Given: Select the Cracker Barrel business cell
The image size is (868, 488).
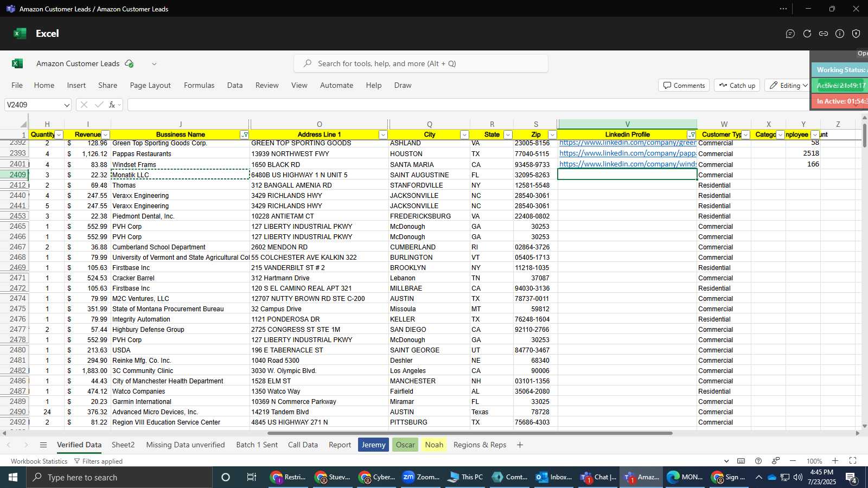Looking at the screenshot, I should (x=180, y=278).
